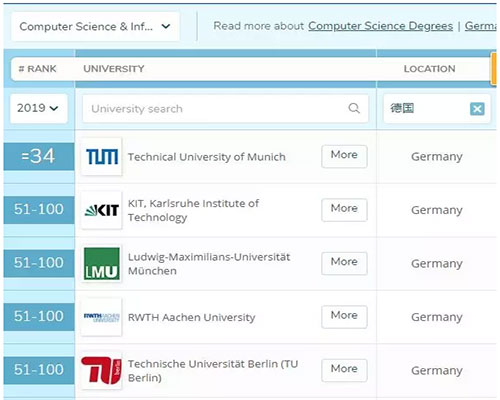The width and height of the screenshot is (500, 400).
Task: Click the 德国 location filter field
Action: click(437, 108)
